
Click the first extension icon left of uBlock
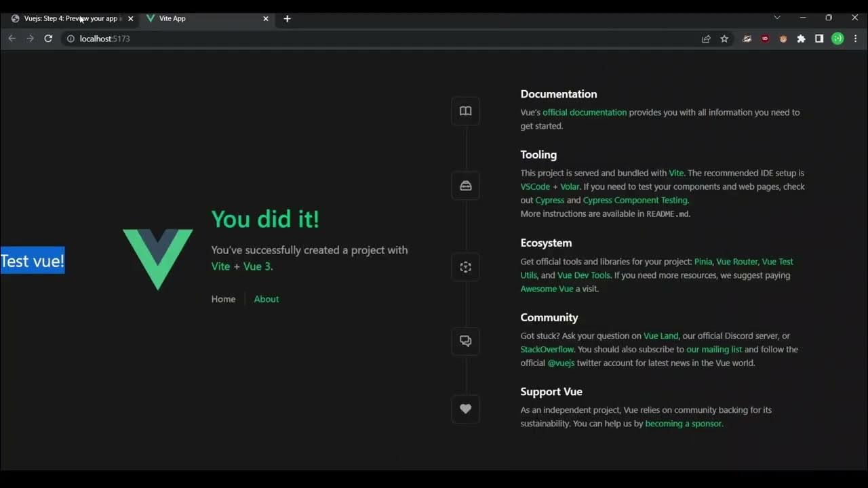pos(747,39)
